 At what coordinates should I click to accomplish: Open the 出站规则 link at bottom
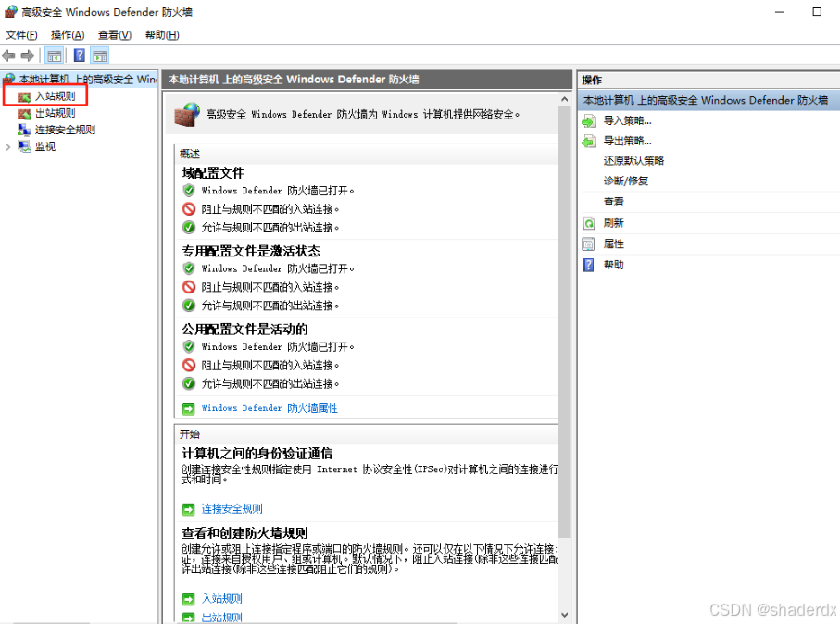pyautogui.click(x=221, y=617)
